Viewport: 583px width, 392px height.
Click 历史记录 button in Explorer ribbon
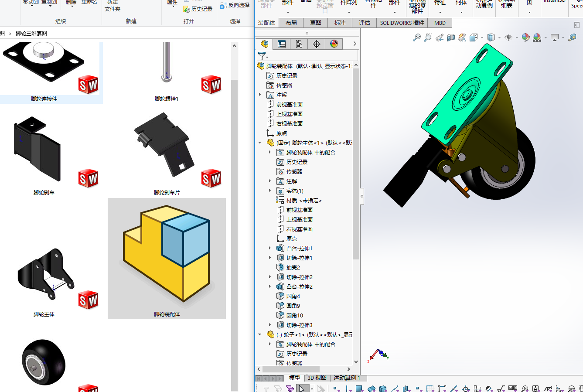pos(198,9)
